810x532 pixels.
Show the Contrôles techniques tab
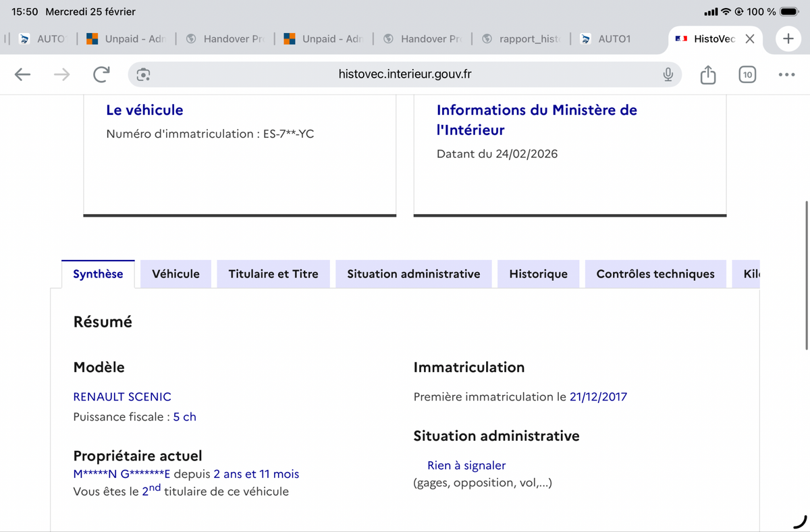tap(655, 274)
